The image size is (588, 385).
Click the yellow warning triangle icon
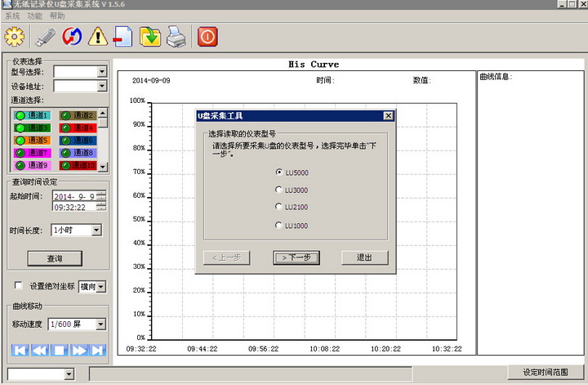[x=98, y=36]
